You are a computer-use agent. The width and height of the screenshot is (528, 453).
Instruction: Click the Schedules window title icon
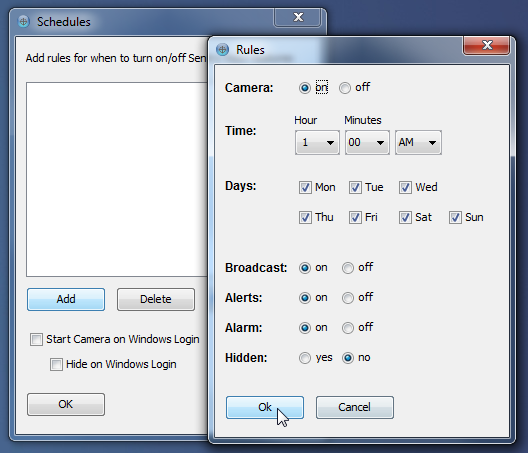click(24, 22)
